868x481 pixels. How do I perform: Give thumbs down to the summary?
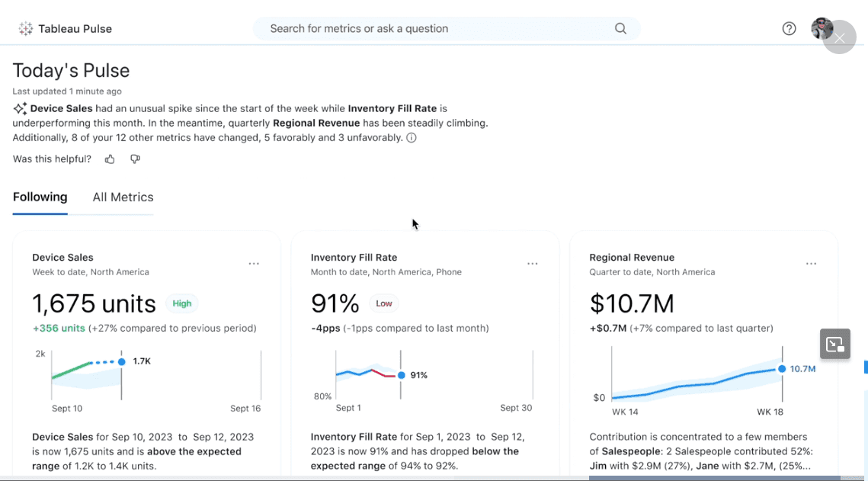tap(135, 159)
